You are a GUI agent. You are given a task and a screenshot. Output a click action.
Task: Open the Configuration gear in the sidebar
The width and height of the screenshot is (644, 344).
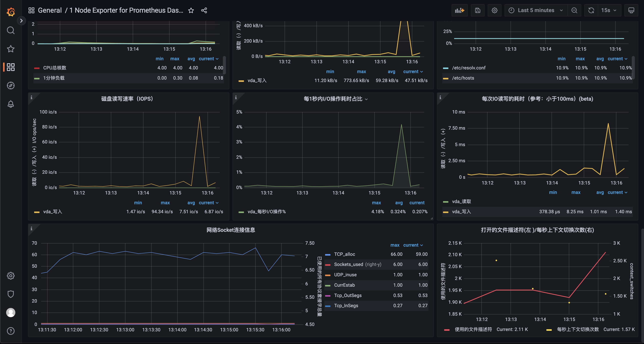(x=11, y=276)
